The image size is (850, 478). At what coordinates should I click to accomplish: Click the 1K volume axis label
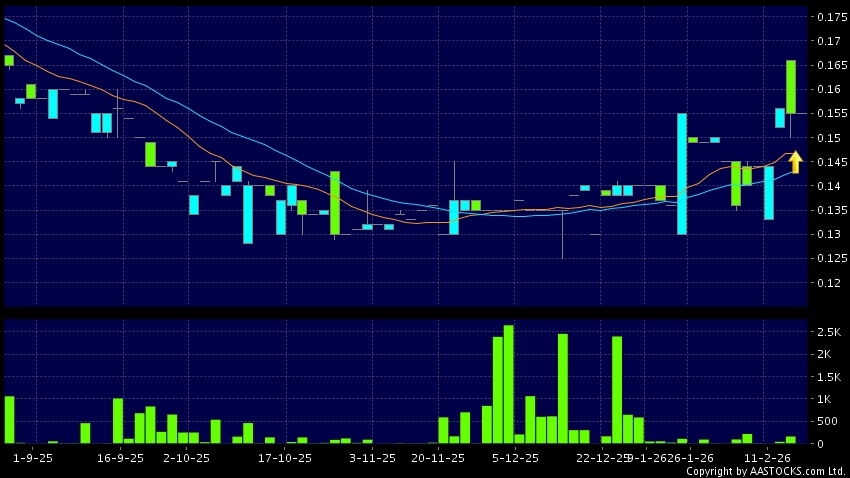[828, 399]
